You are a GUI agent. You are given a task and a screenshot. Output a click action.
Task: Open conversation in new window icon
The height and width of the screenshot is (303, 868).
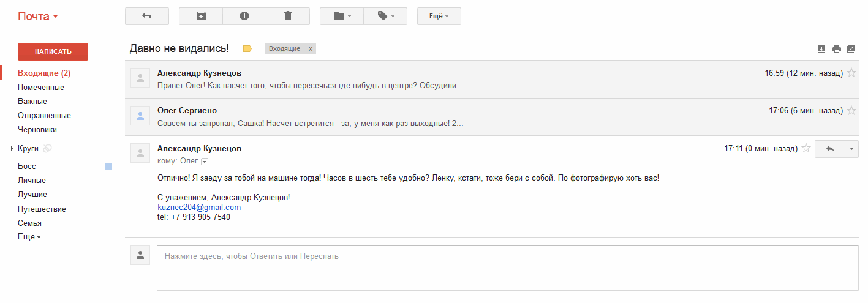pyautogui.click(x=851, y=49)
